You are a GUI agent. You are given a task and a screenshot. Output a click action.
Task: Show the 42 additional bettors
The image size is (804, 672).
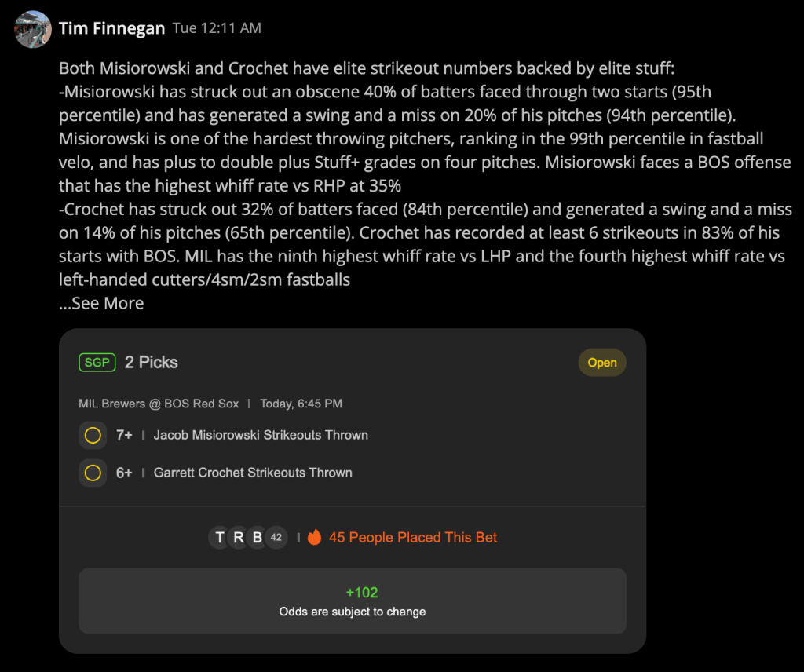276,537
